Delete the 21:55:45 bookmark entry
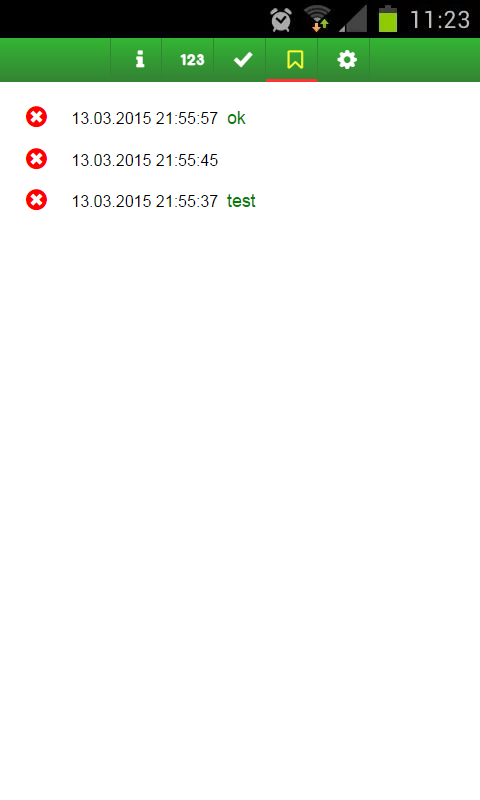The image size is (480, 800). tap(36, 159)
